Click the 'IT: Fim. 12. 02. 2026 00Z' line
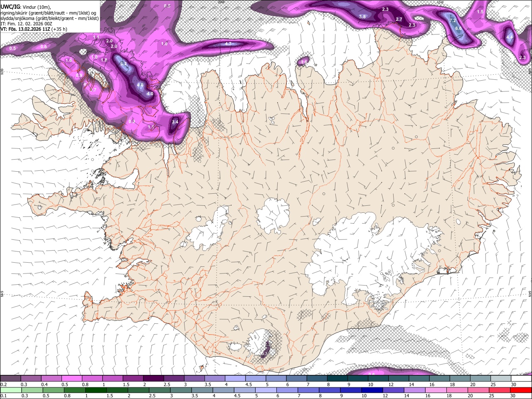Screen dimensions: 532x399 tap(26, 24)
